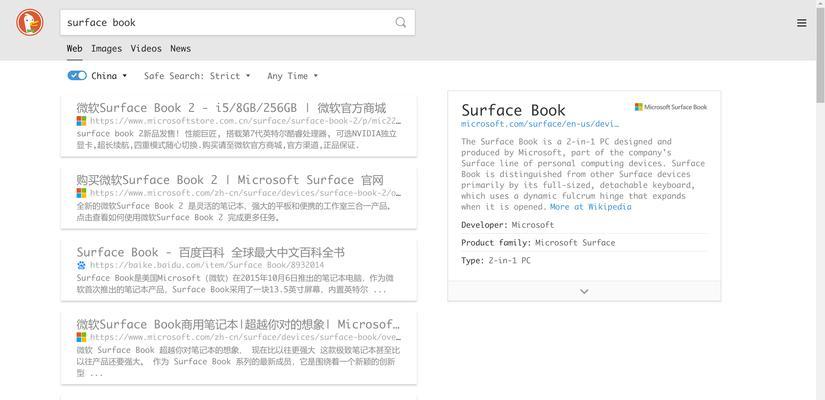
Task: Click snippet starting 微软 Surface Book 超越你对笔记本
Action: tap(239, 362)
